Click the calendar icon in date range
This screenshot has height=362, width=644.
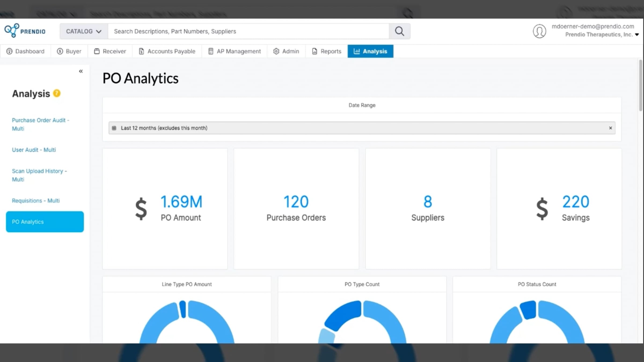114,128
